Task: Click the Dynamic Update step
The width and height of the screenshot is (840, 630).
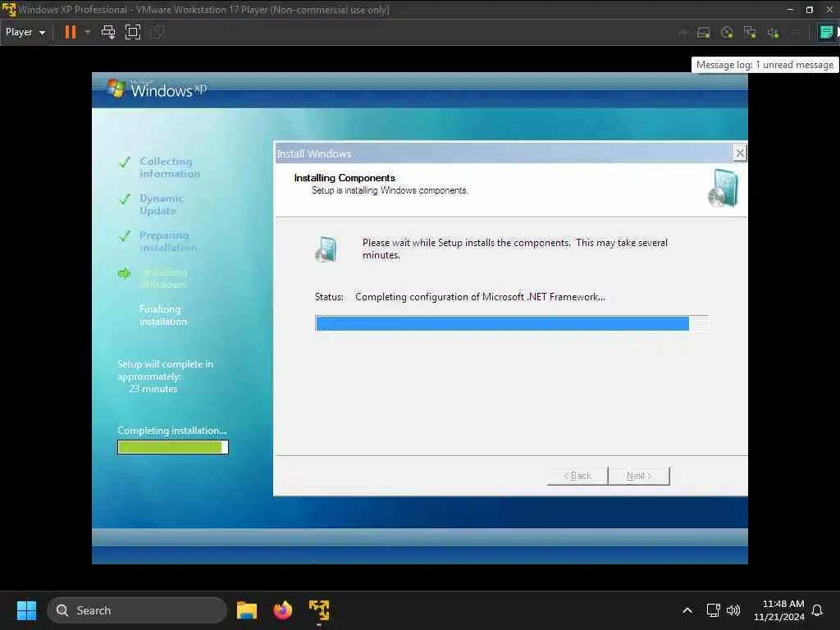Action: pyautogui.click(x=162, y=204)
